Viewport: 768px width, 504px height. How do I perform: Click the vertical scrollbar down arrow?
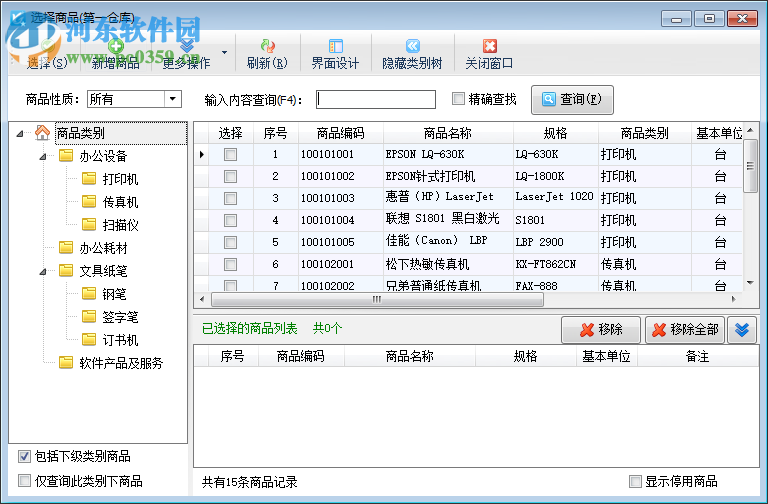[750, 283]
